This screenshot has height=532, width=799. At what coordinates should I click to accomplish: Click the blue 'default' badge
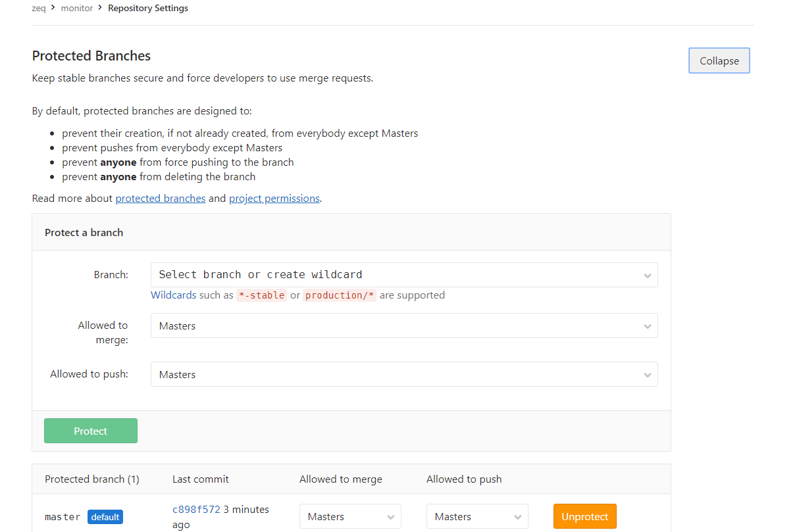105,517
